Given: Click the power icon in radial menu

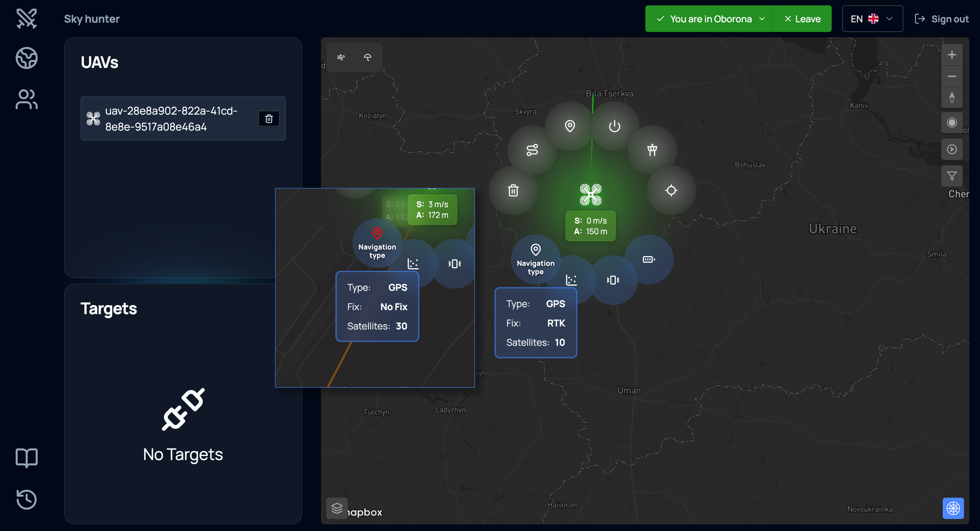Looking at the screenshot, I should 614,126.
